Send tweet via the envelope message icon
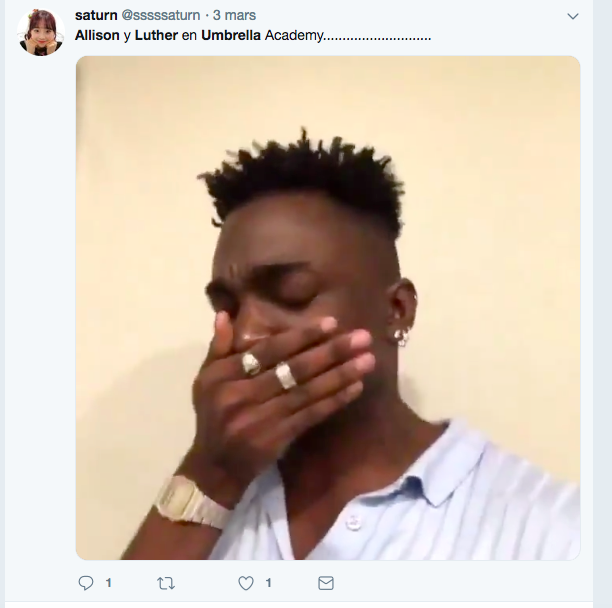Viewport: 612px width, 608px height. click(x=326, y=583)
